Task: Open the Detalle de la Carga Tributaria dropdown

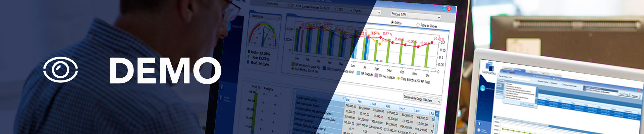Action: click(x=422, y=99)
